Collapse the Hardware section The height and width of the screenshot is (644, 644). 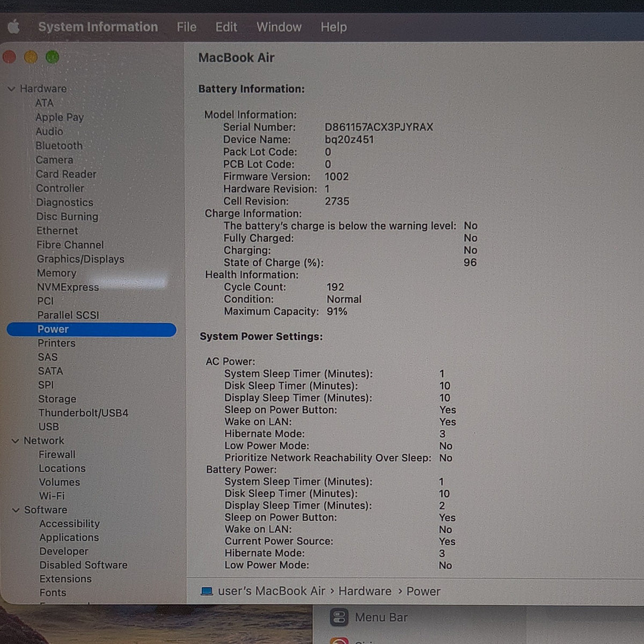(x=11, y=89)
